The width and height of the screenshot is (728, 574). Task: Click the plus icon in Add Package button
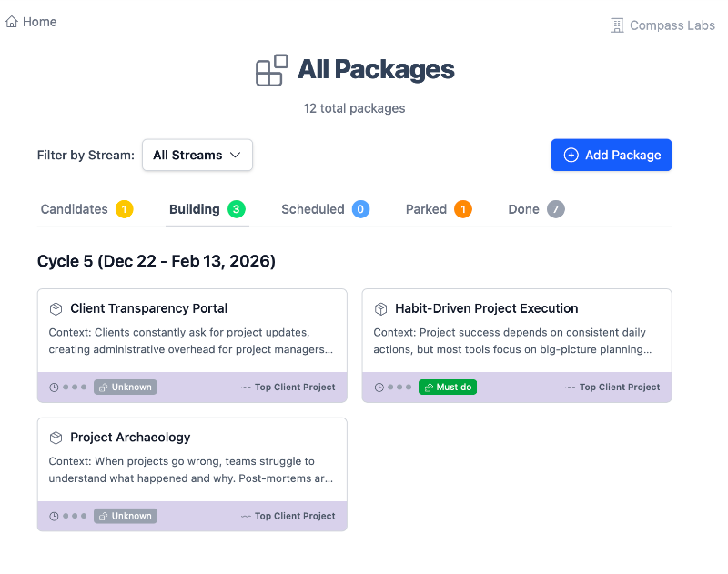tap(571, 156)
